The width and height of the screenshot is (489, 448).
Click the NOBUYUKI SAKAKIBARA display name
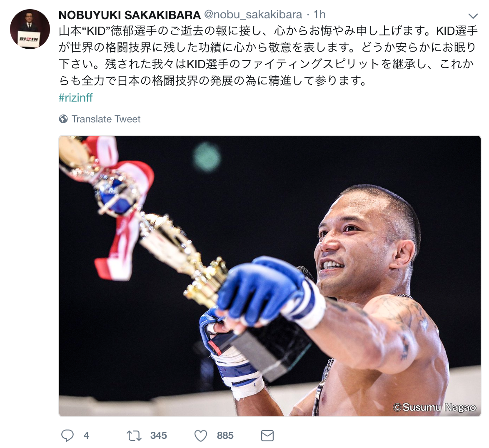click(130, 15)
